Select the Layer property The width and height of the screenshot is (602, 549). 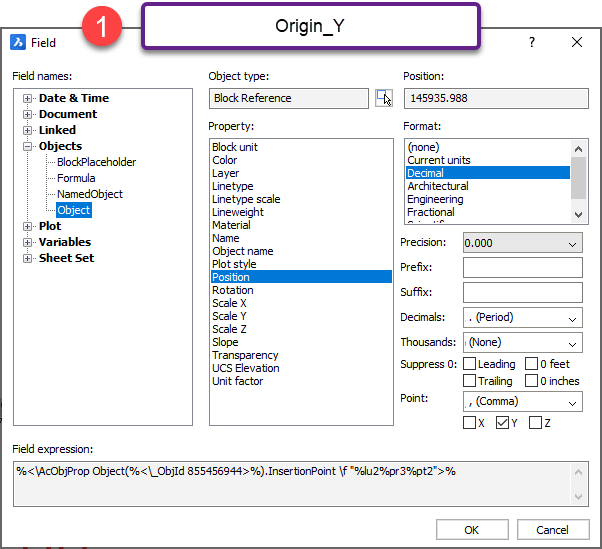(301, 173)
